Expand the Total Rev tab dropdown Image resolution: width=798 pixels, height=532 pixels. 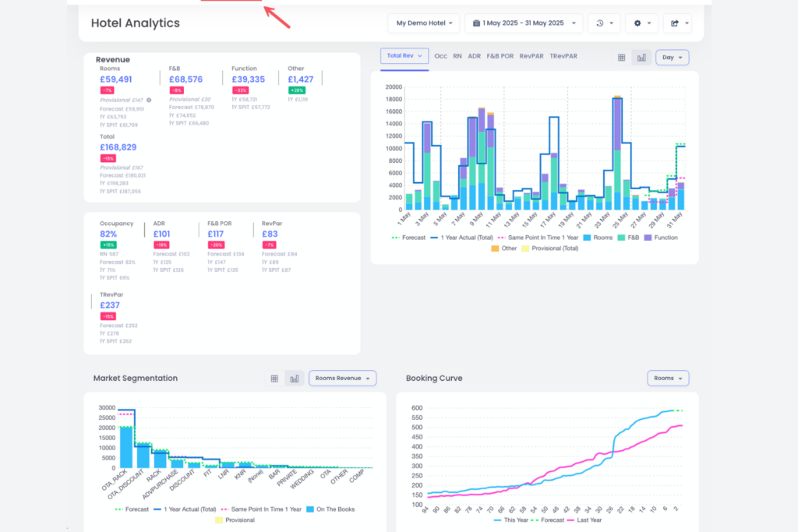click(x=404, y=56)
